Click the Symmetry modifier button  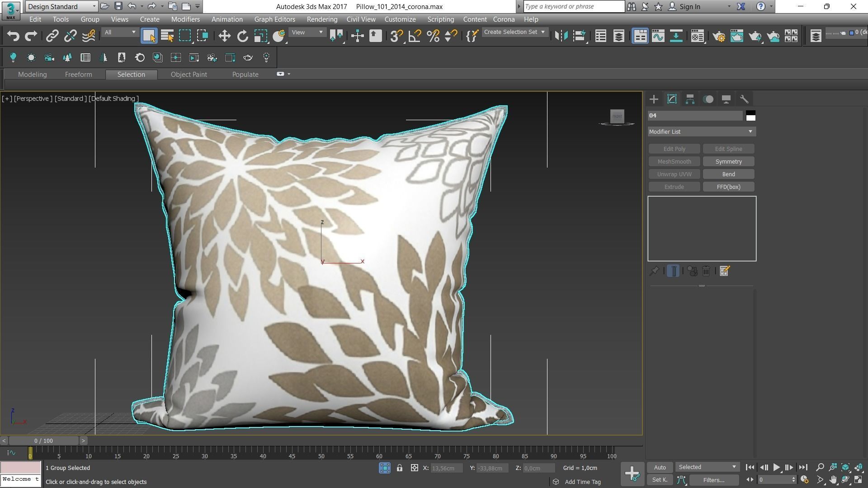[728, 162]
